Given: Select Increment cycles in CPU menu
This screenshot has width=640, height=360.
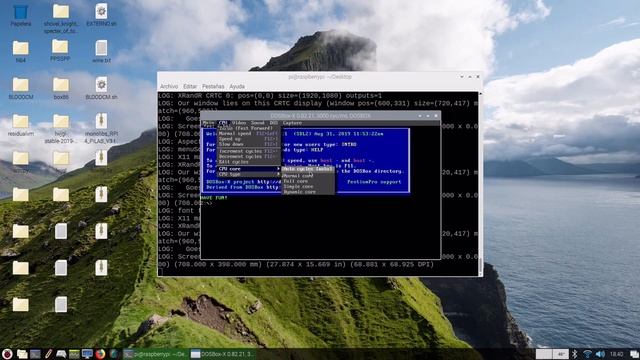Looking at the screenshot, I should (249, 151).
